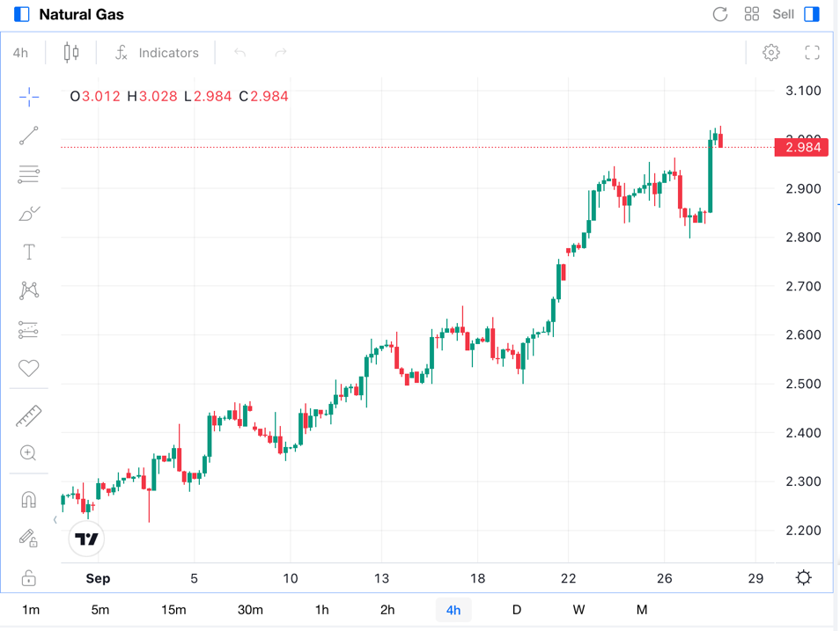
Task: Click the Sell button
Action: [x=783, y=14]
